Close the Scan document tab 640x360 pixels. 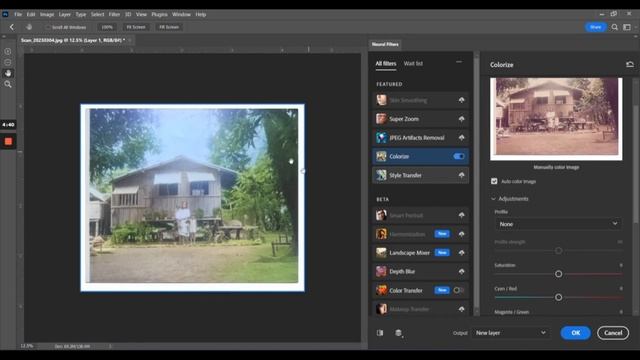pos(130,40)
